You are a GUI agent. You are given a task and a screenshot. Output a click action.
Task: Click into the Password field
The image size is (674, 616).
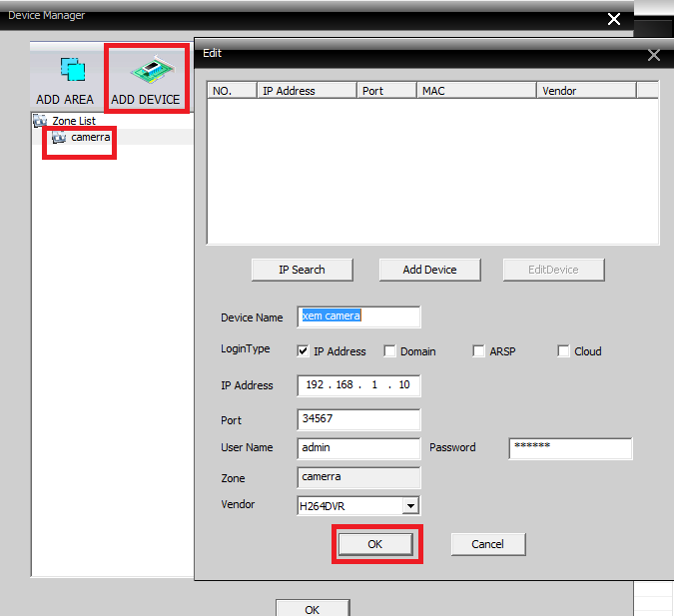[570, 448]
